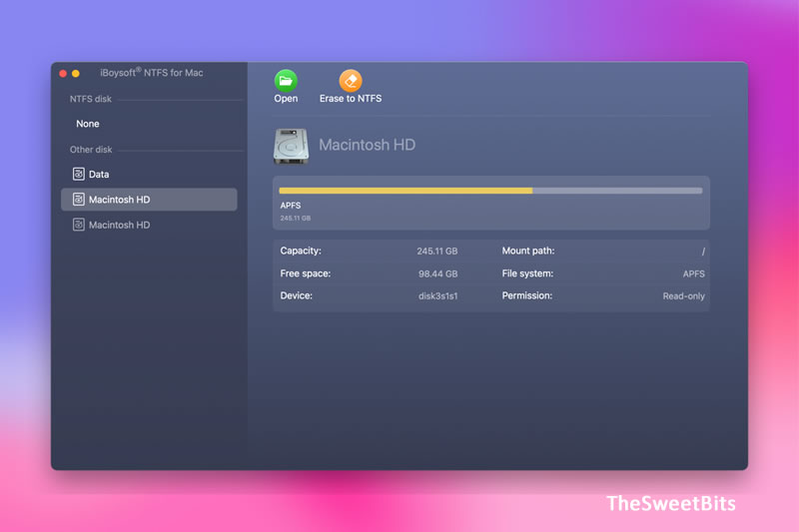
Task: Close the window with the red button
Action: (63, 73)
